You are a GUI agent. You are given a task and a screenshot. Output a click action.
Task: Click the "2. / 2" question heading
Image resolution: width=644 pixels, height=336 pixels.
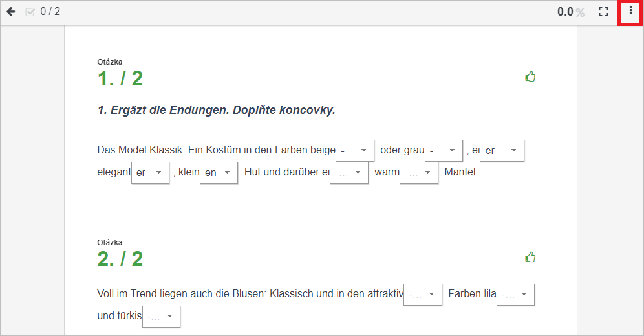point(120,259)
